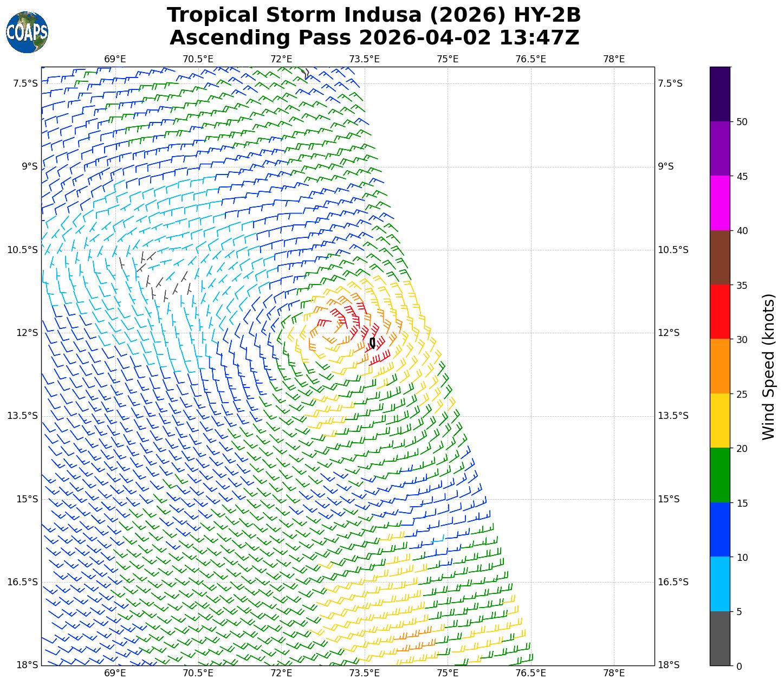Viewport: 784px width, 685px height.
Task: Click the light blue 5-10 knot colorbar segment
Action: 720,584
